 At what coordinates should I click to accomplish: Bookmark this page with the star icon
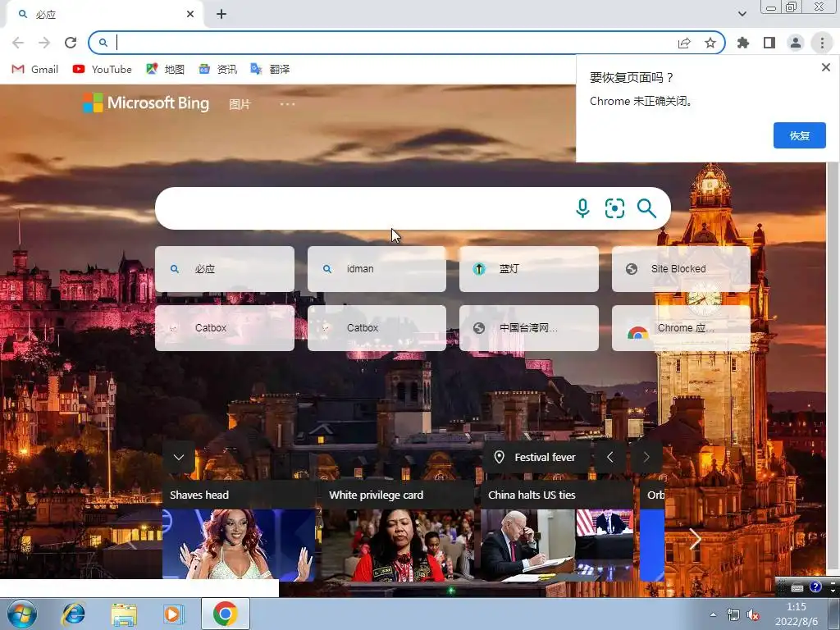point(710,43)
